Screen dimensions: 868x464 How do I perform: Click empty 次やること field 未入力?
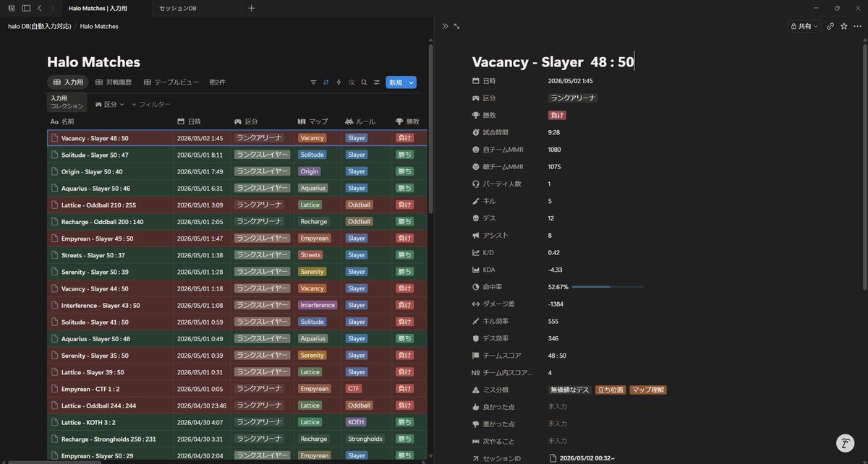click(x=558, y=441)
